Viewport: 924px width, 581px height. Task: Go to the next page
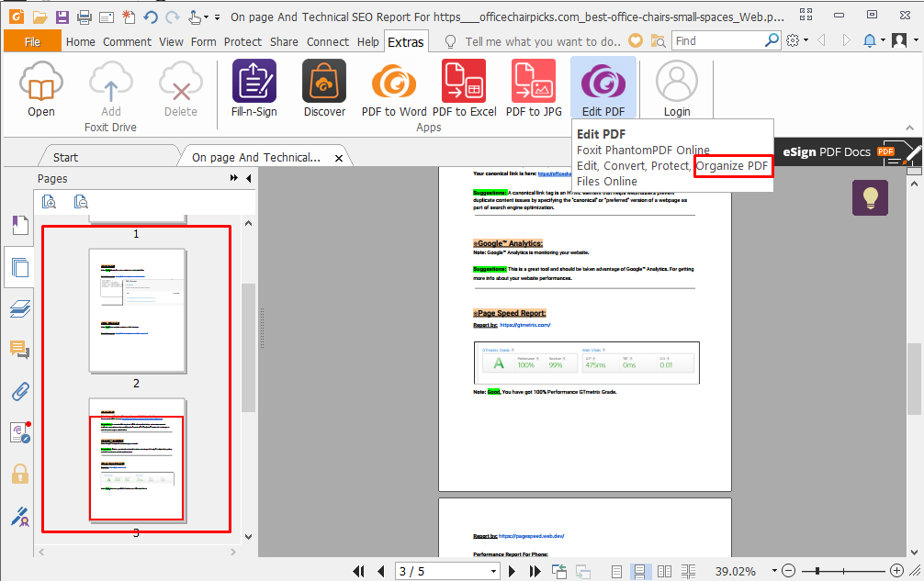(512, 571)
